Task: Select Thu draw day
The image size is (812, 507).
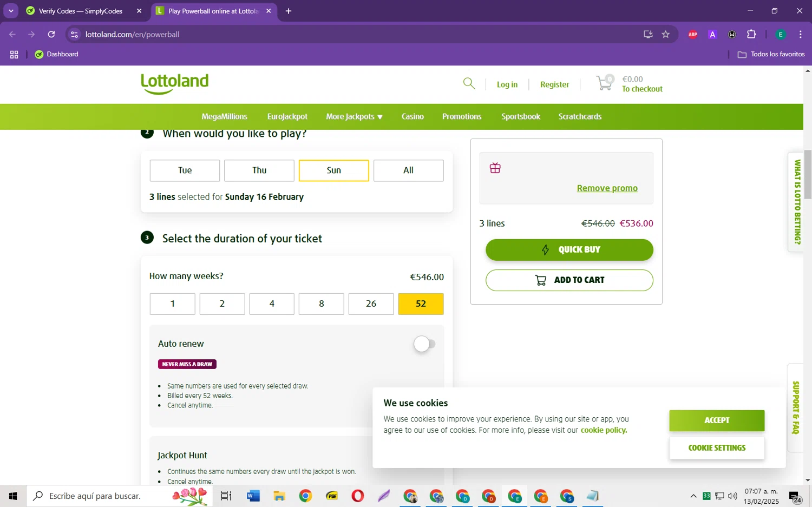Action: (x=259, y=170)
